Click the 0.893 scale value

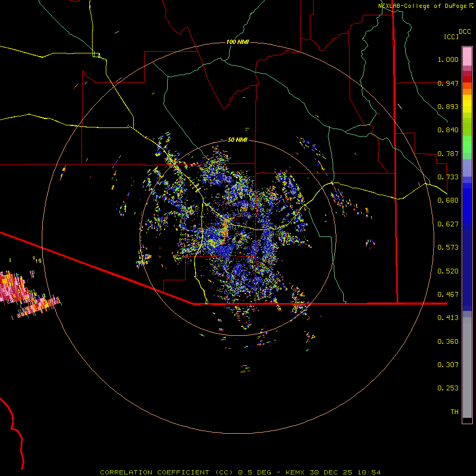[x=448, y=106]
